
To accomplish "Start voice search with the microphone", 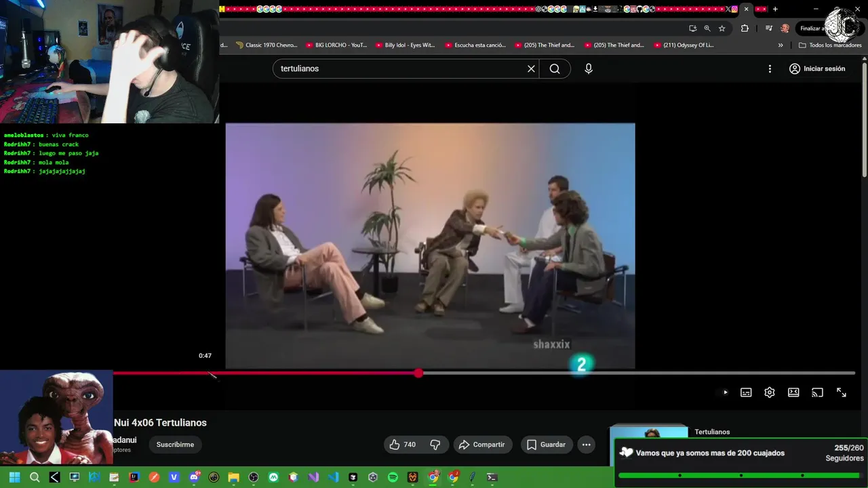I will [x=589, y=68].
